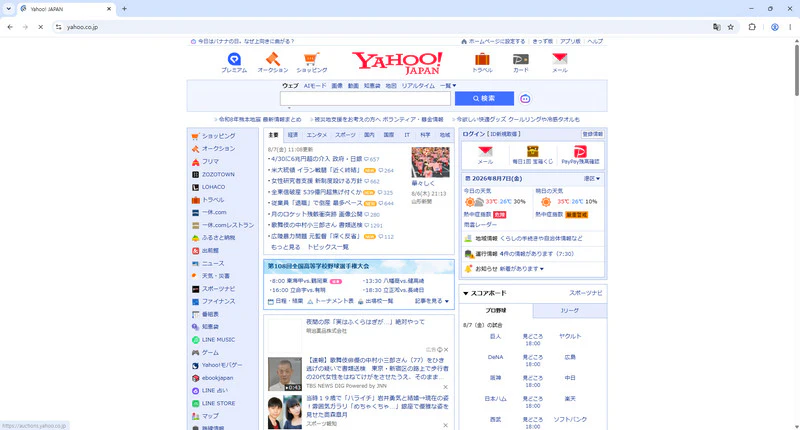Open the browser extensions puzzle icon
The image size is (800, 430).
click(x=752, y=27)
